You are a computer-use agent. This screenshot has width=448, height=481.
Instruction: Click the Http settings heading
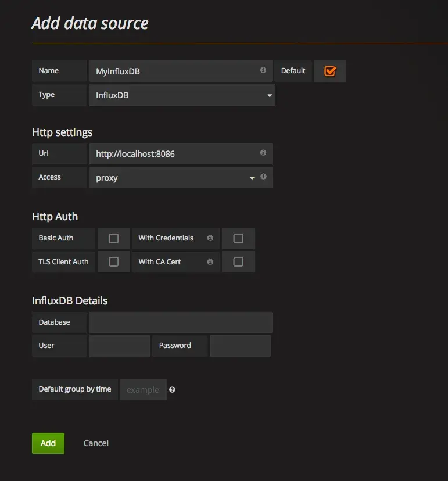tap(62, 132)
